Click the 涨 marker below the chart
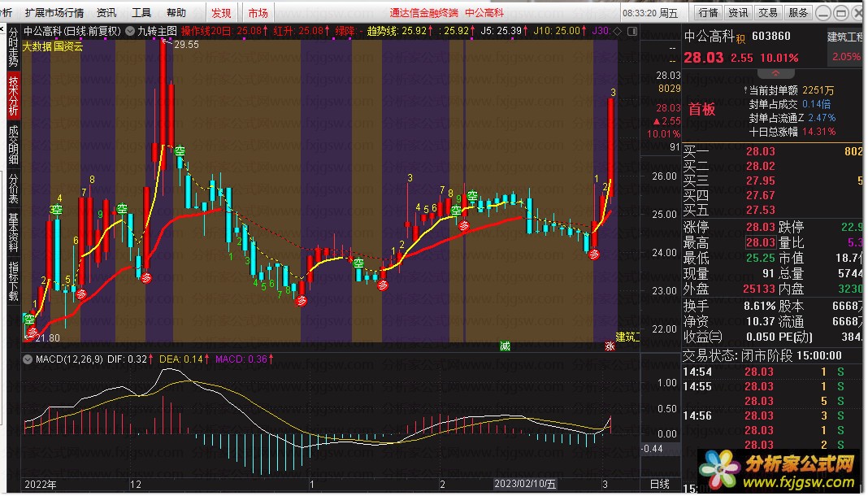This screenshot has width=868, height=496. (610, 346)
